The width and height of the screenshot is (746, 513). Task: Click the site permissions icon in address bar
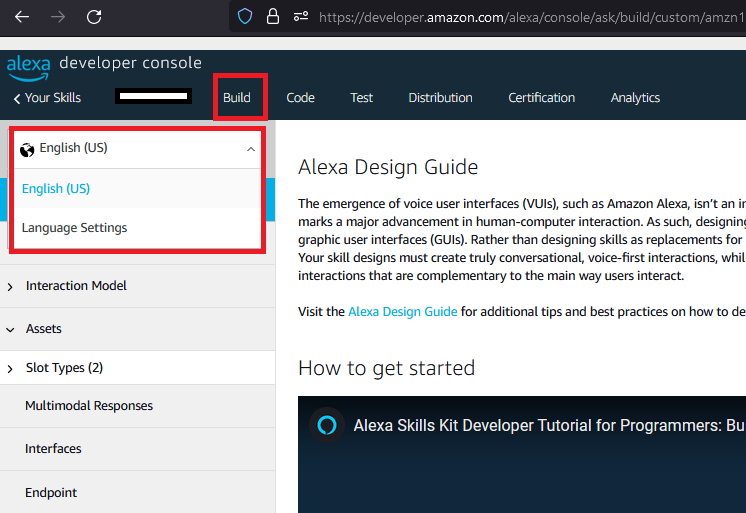click(x=300, y=17)
